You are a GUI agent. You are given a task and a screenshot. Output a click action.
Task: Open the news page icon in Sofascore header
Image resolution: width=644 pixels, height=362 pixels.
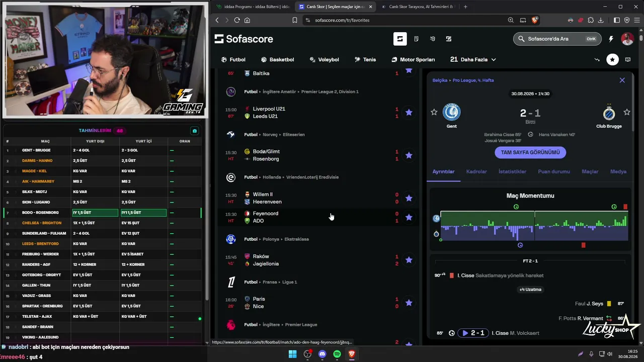(416, 39)
